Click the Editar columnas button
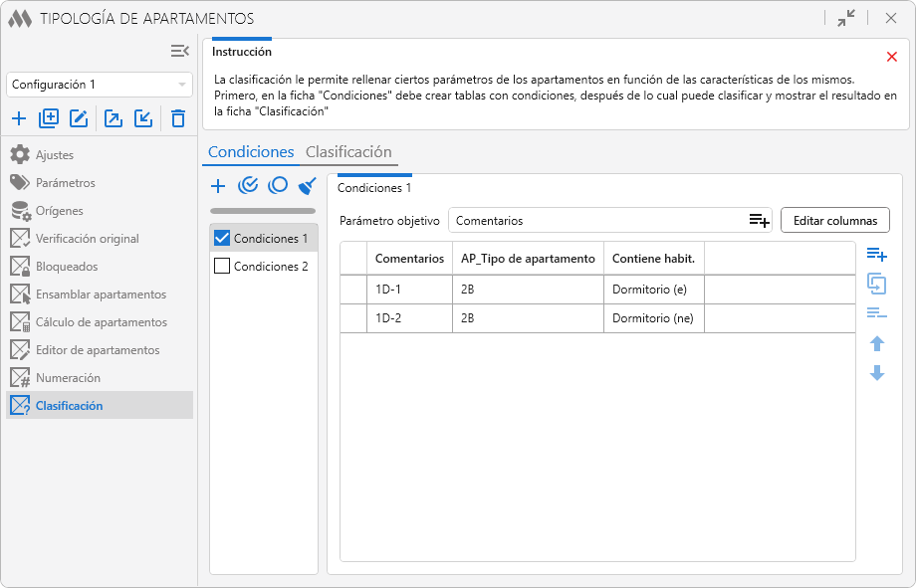This screenshot has width=916, height=588. [834, 221]
